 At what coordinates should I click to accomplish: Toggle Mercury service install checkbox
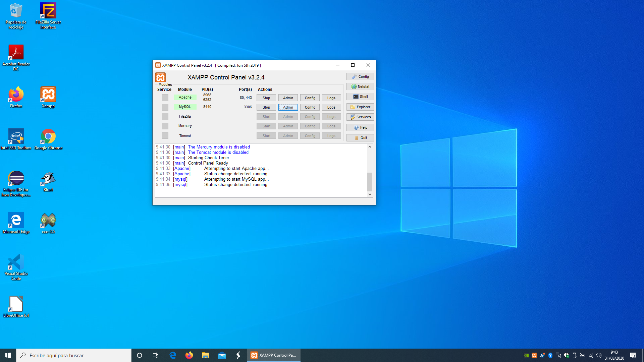pyautogui.click(x=165, y=126)
